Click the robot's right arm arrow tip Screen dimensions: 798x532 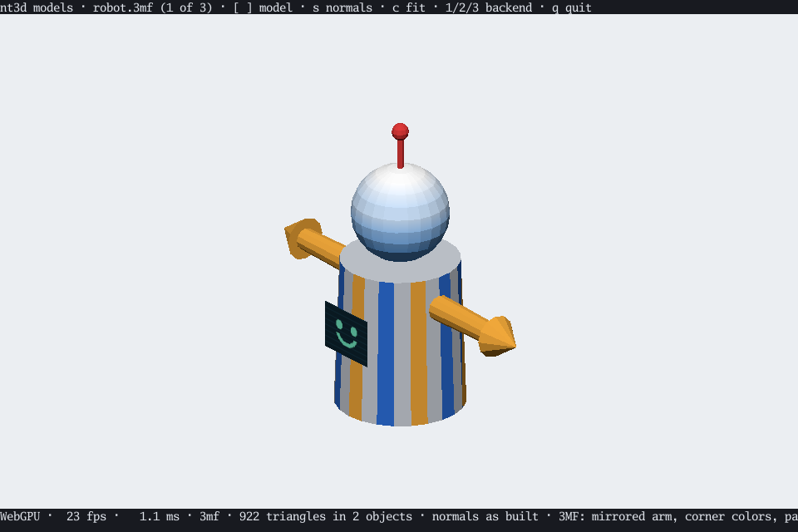point(497,336)
